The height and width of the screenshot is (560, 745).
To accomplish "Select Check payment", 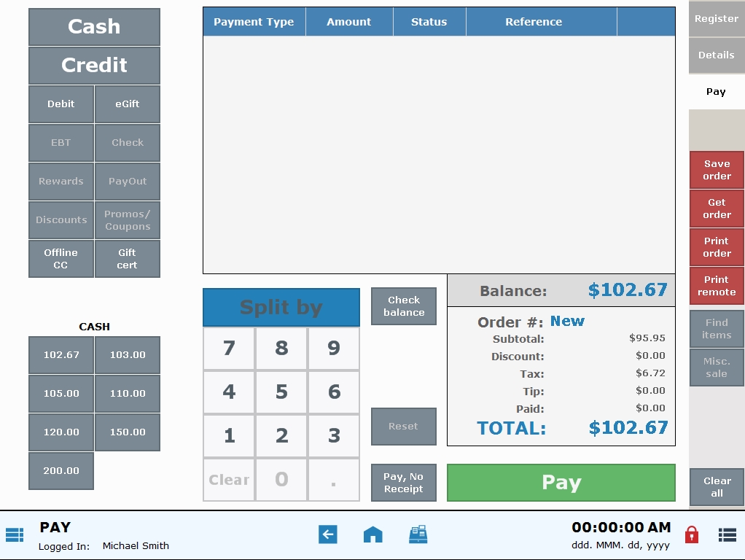I will point(128,143).
